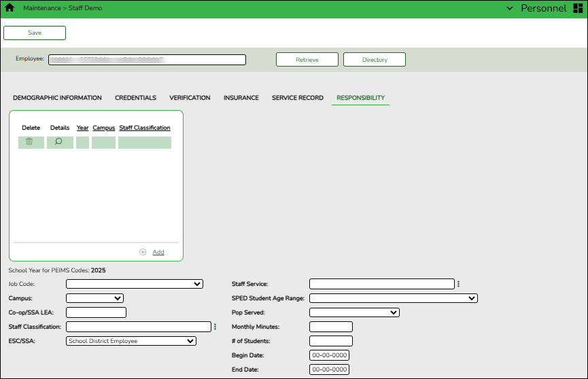Click the Save button

[x=35, y=33]
